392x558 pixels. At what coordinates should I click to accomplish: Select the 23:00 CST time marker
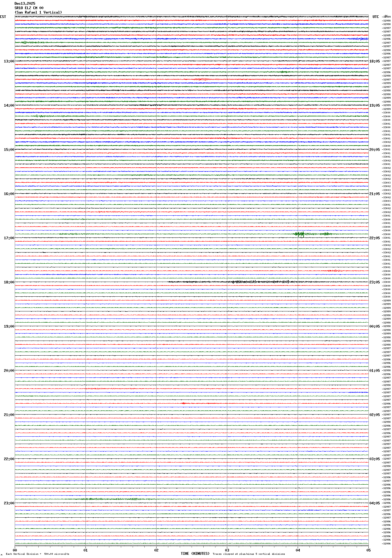(9, 503)
